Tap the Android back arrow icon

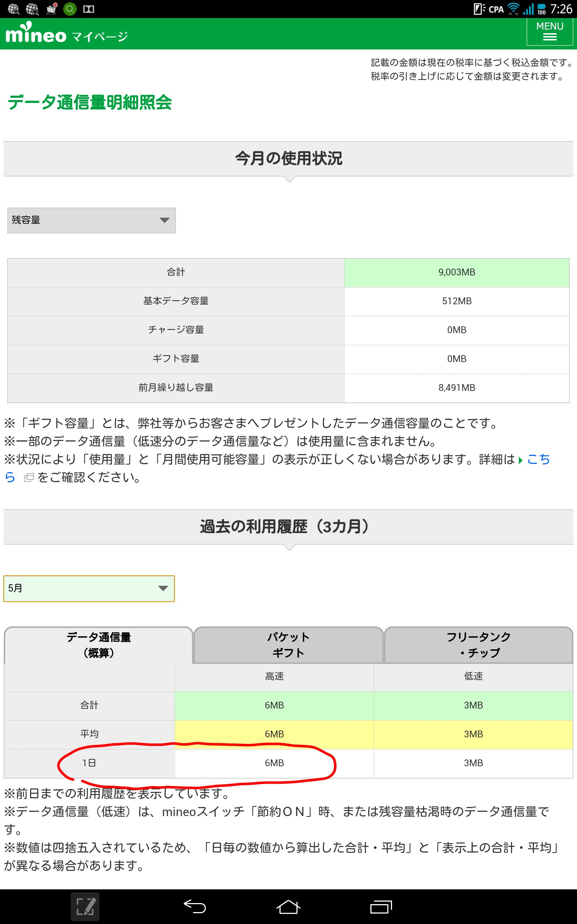point(195,906)
